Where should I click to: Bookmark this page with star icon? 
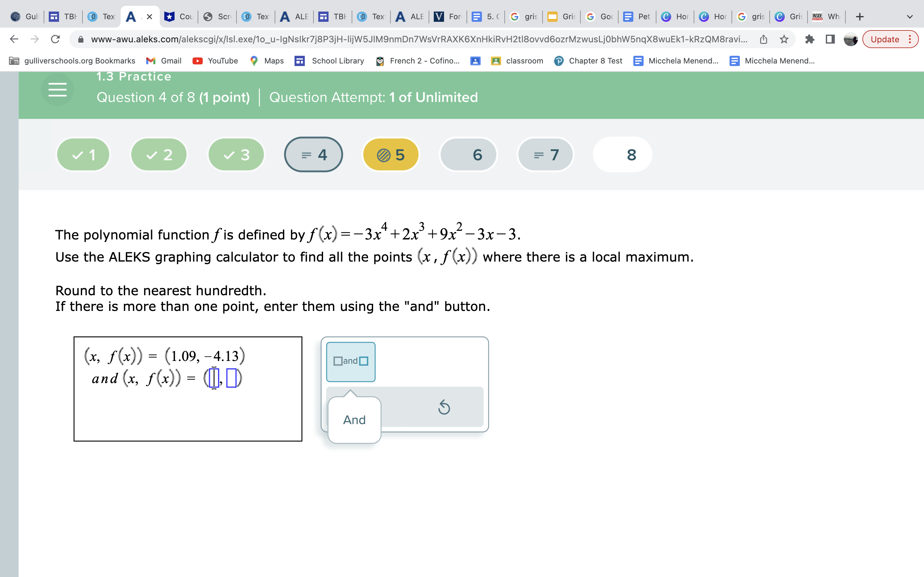[x=784, y=39]
